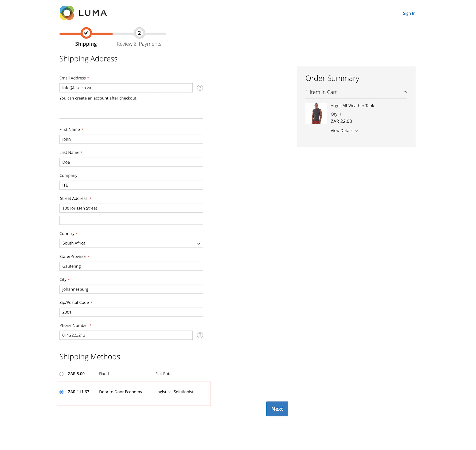
Task: Open the Email Address help tooltip
Action: (200, 88)
